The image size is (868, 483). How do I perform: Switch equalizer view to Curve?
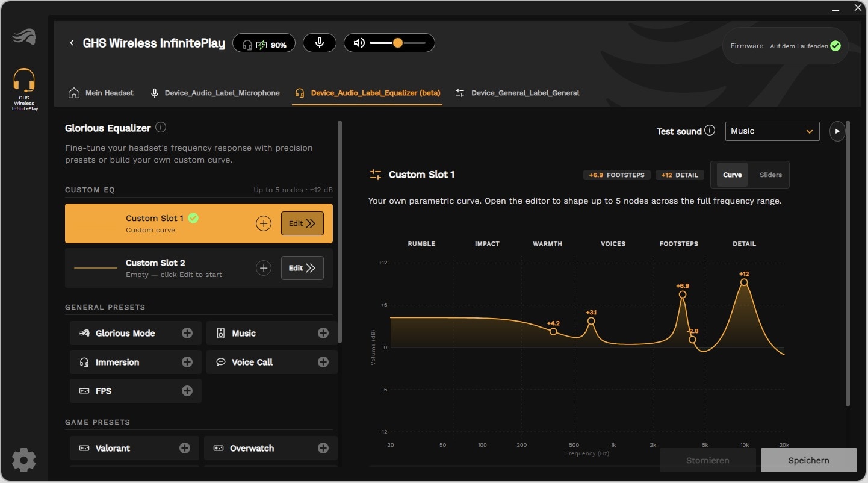[732, 175]
